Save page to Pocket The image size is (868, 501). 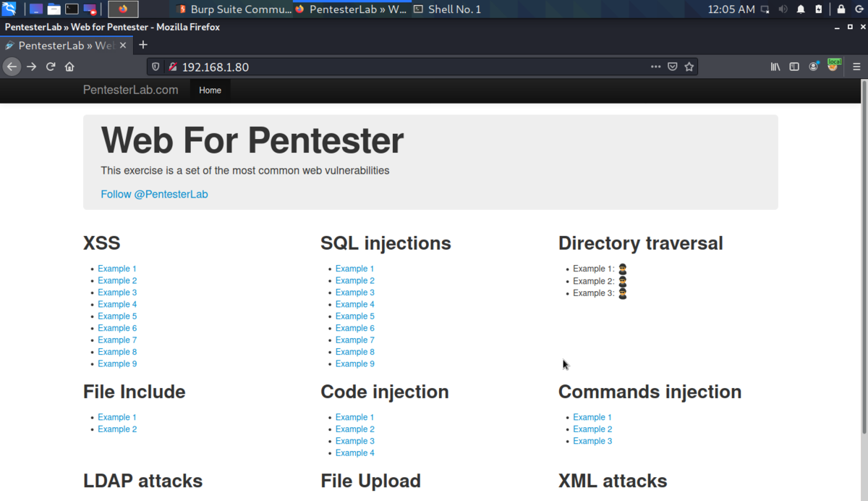pos(673,67)
